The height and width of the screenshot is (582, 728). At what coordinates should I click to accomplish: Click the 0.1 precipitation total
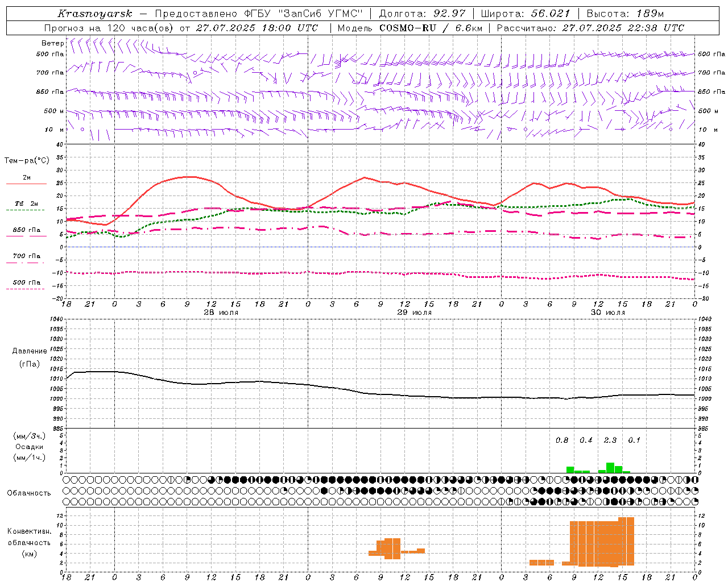point(634,440)
